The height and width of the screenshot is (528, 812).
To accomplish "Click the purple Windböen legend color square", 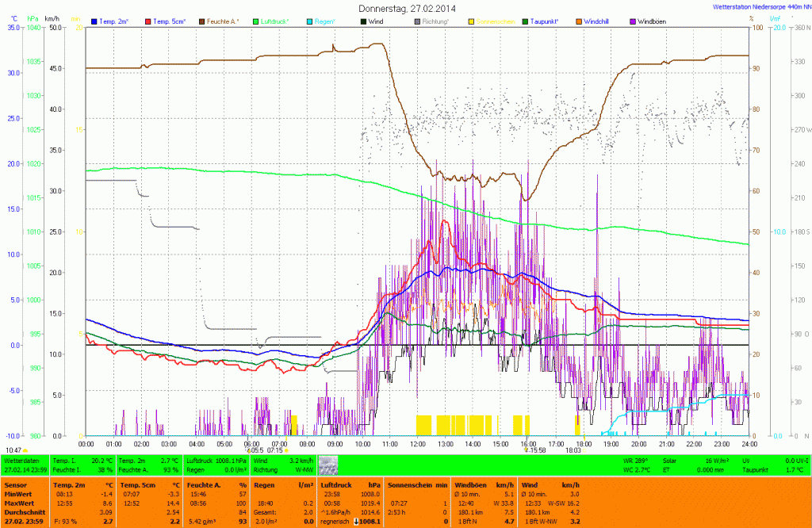I will point(633,21).
